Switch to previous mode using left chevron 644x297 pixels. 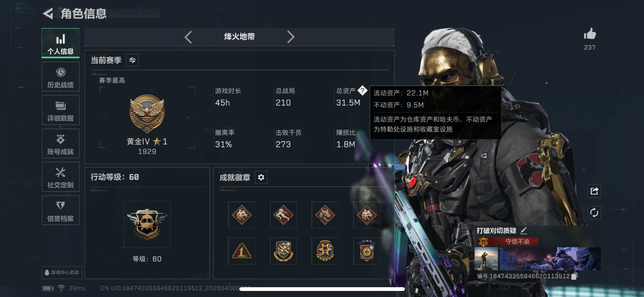tap(188, 37)
